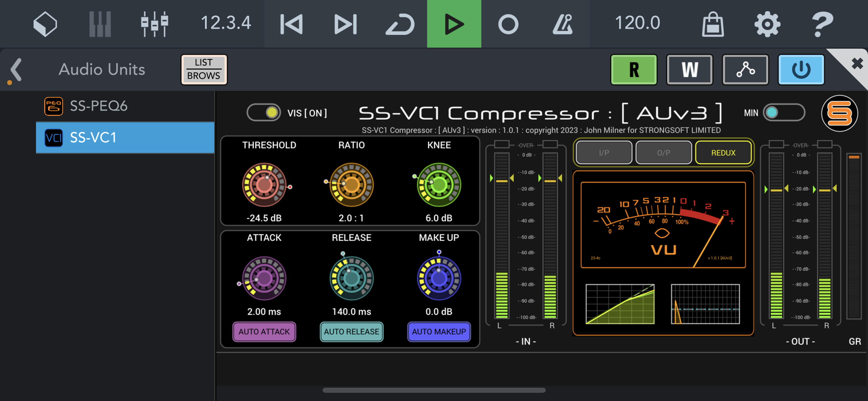Click the envelope response graph thumbnail
The width and height of the screenshot is (868, 401).
tap(705, 304)
